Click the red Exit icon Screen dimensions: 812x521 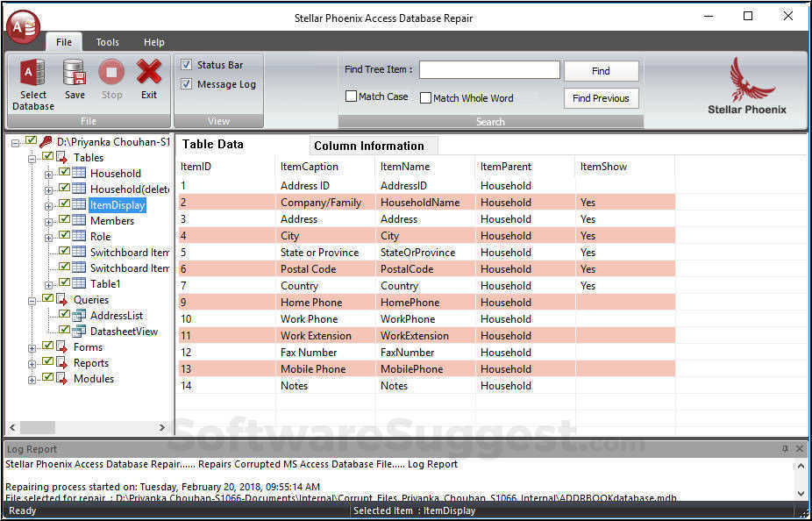149,72
